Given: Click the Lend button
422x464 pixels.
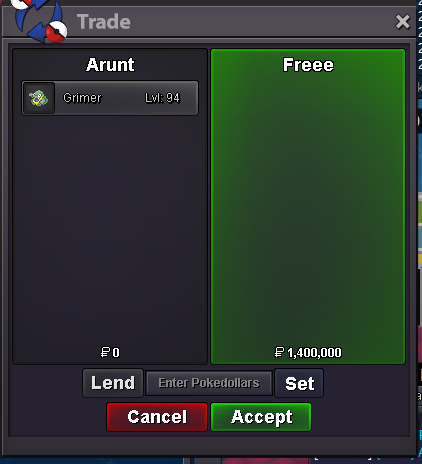Looking at the screenshot, I should click(x=113, y=383).
